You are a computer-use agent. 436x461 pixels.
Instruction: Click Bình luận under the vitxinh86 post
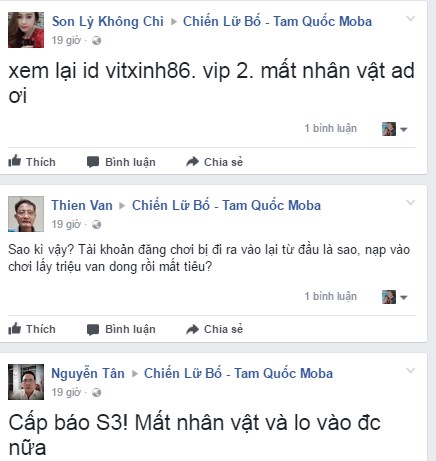121,162
